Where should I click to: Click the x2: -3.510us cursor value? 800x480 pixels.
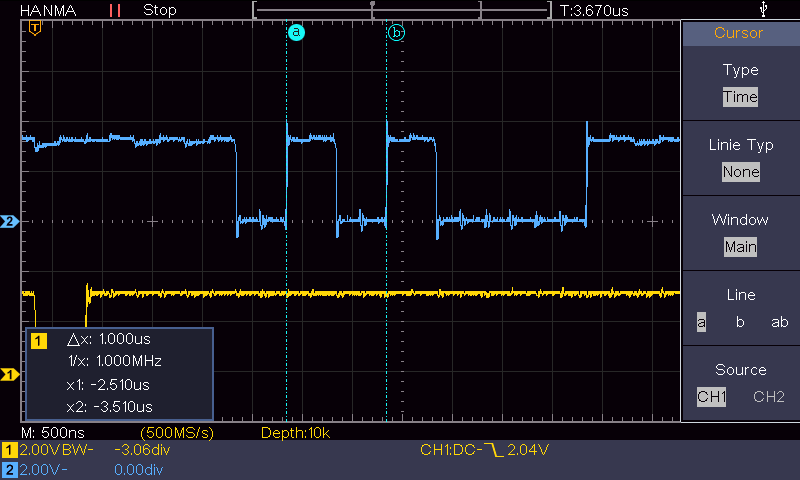coord(109,407)
